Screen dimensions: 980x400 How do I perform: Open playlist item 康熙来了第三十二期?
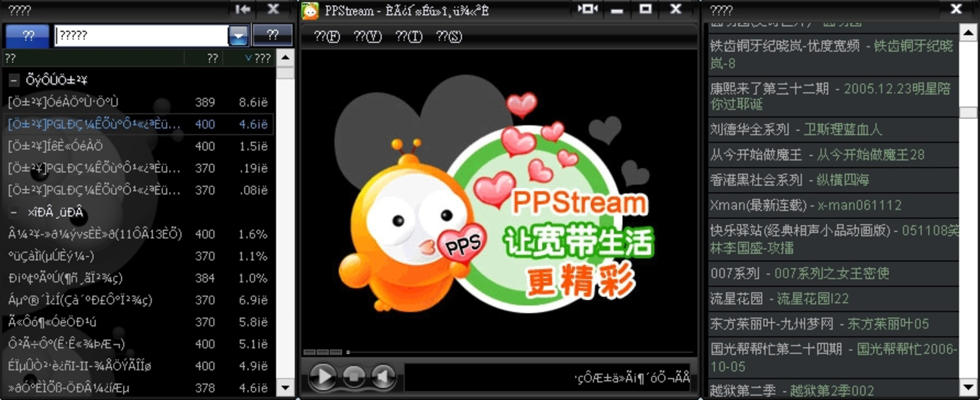pyautogui.click(x=833, y=96)
